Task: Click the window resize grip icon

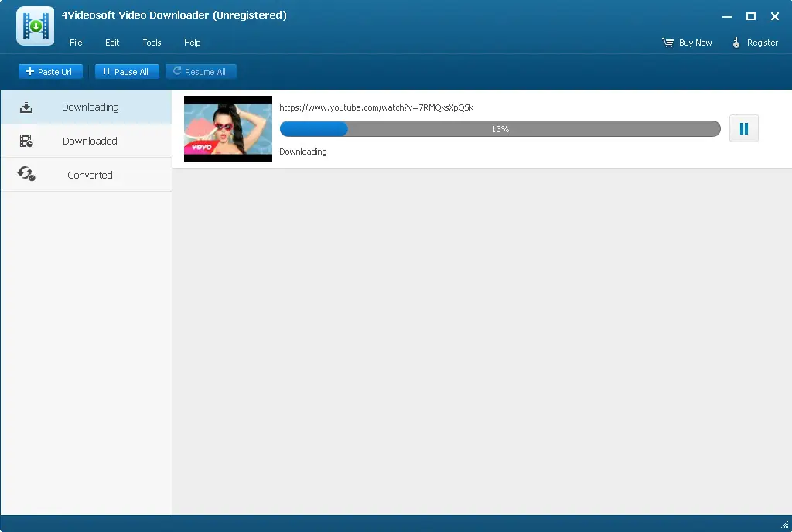Action: click(x=784, y=524)
